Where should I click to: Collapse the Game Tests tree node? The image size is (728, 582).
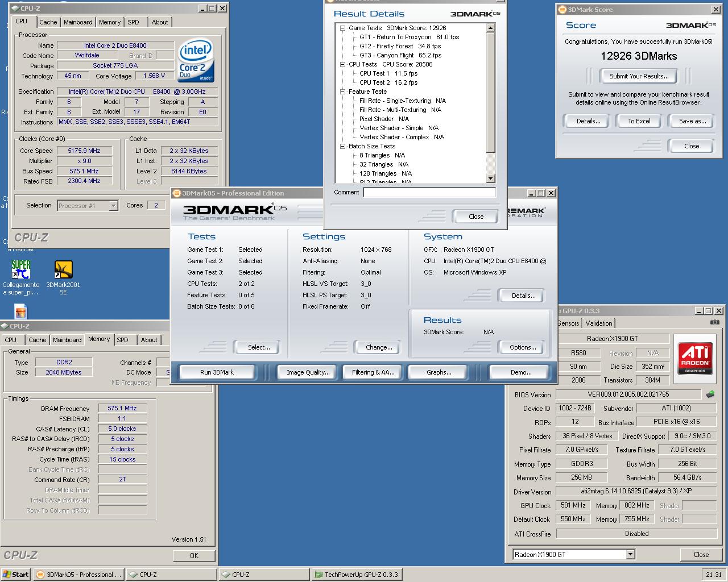point(343,28)
